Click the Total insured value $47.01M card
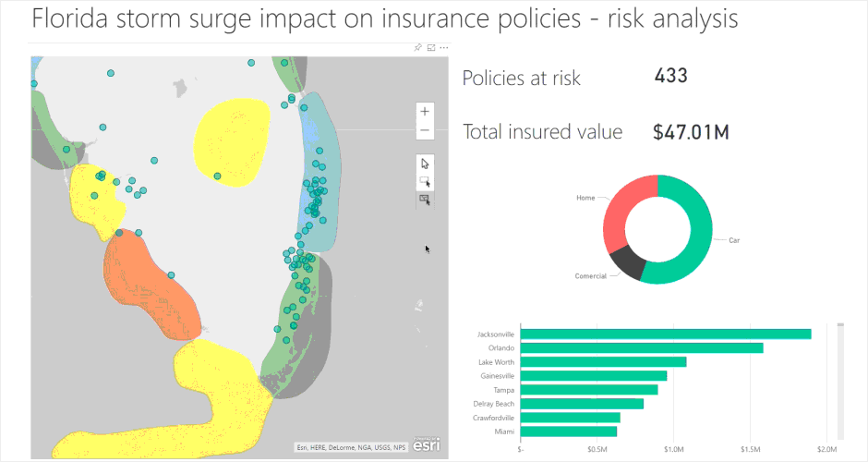Screen dimensions: 868x462 691,132
